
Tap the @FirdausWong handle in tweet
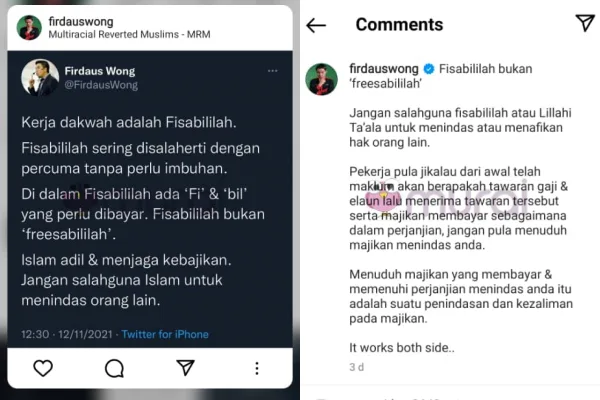pyautogui.click(x=101, y=85)
